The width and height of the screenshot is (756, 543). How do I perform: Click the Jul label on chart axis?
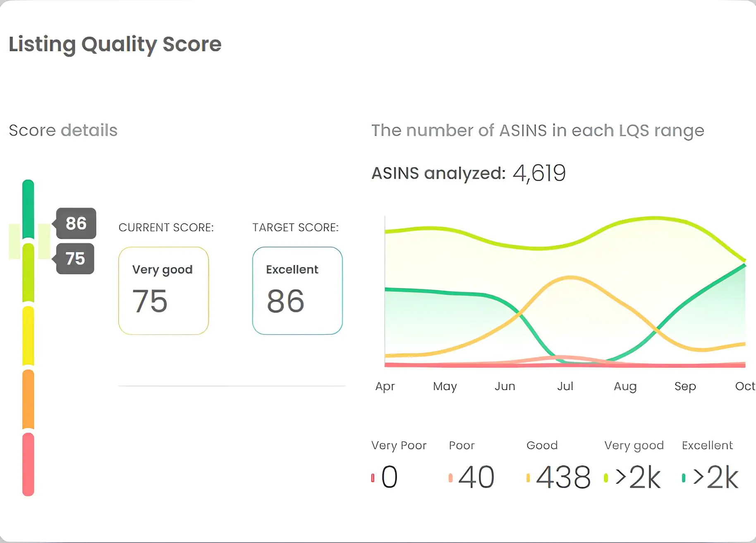tap(565, 386)
